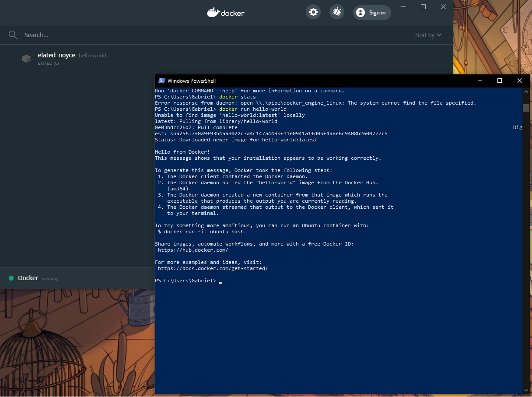
Task: Click the PowerShell scrollbar thumb
Action: [x=526, y=108]
